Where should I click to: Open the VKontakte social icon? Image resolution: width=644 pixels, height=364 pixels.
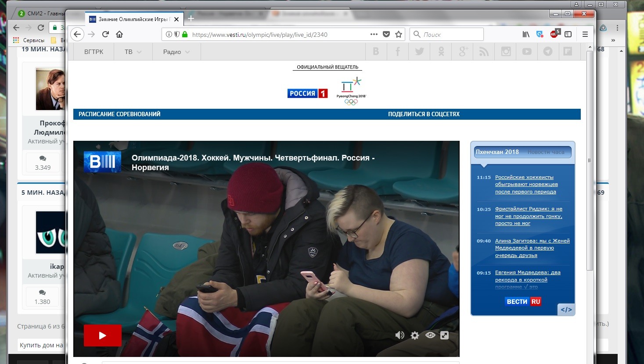[376, 52]
